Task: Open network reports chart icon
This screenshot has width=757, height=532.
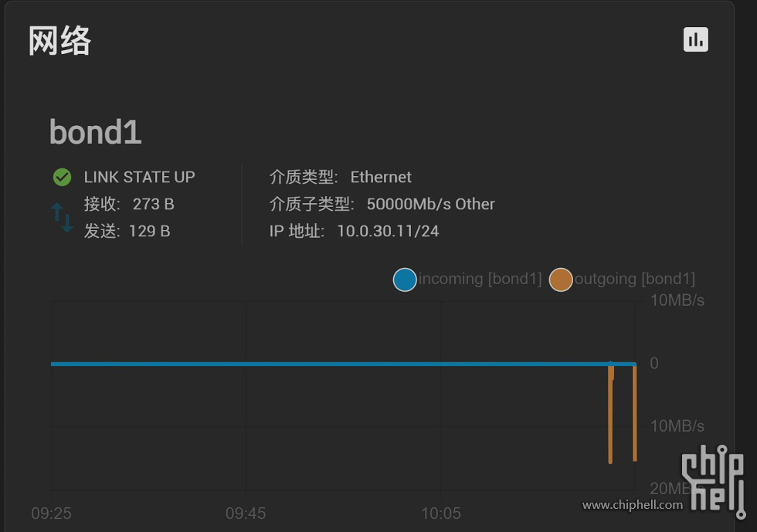Action: (696, 39)
